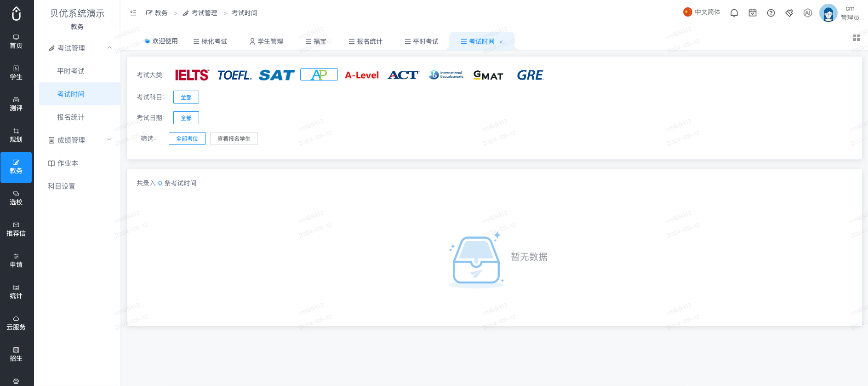The width and height of the screenshot is (868, 386).
Task: Choose the GRE exam category
Action: [530, 75]
